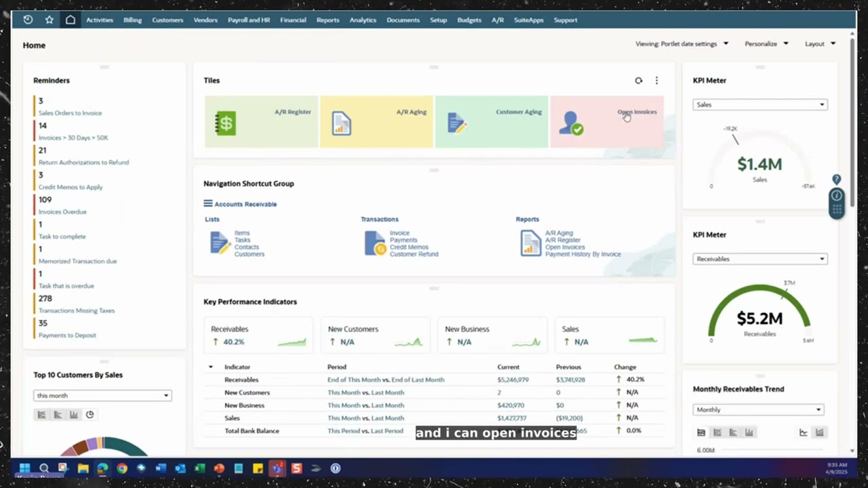The height and width of the screenshot is (488, 868).
Task: Open the Reports menu in navigation bar
Action: coord(328,20)
